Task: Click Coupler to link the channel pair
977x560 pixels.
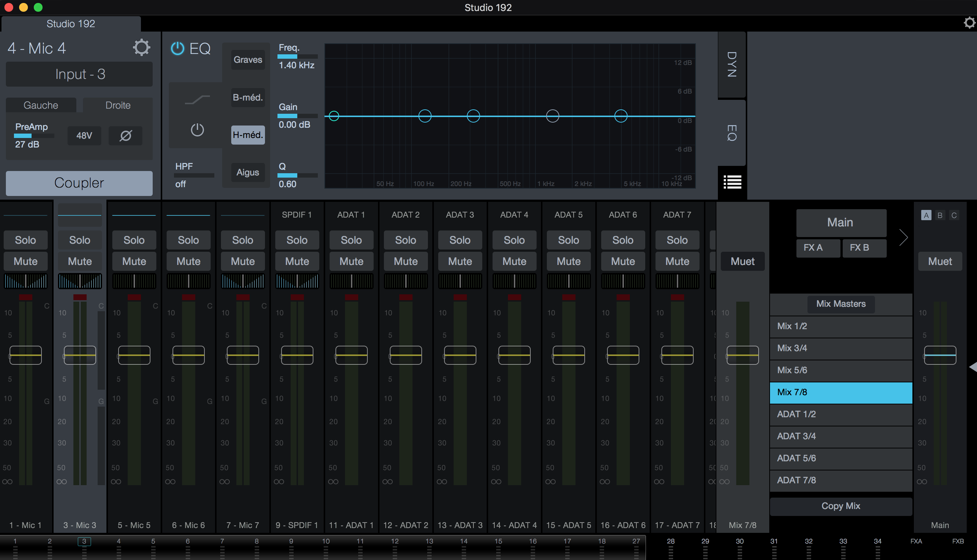Action: pos(79,183)
